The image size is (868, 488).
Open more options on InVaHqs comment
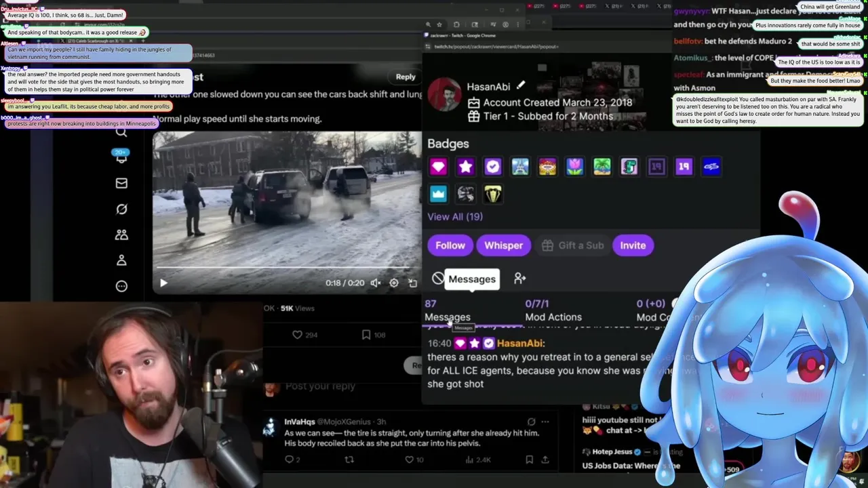(x=545, y=422)
